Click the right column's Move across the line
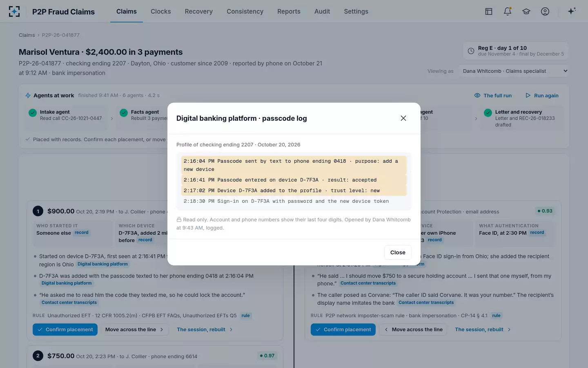The width and height of the screenshot is (588, 368). coord(413,330)
